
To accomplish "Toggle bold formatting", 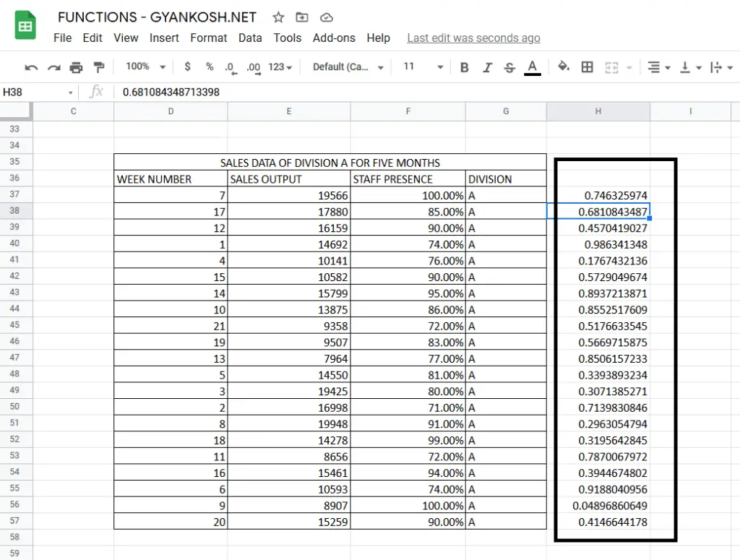I will click(465, 67).
